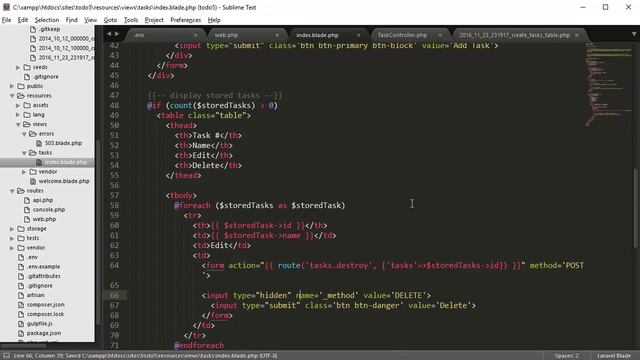Image resolution: width=640 pixels, height=360 pixels.
Task: Change indentation via Spaces: 2
Action: (567, 356)
